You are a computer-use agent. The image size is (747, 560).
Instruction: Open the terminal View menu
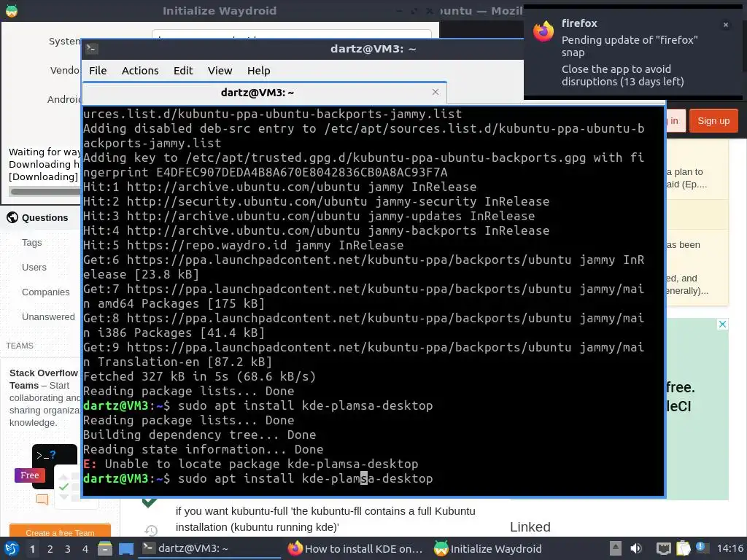tap(220, 71)
